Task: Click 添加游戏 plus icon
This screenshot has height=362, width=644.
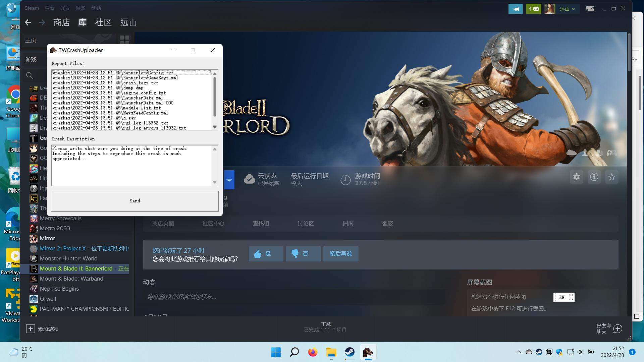Action: tap(30, 329)
